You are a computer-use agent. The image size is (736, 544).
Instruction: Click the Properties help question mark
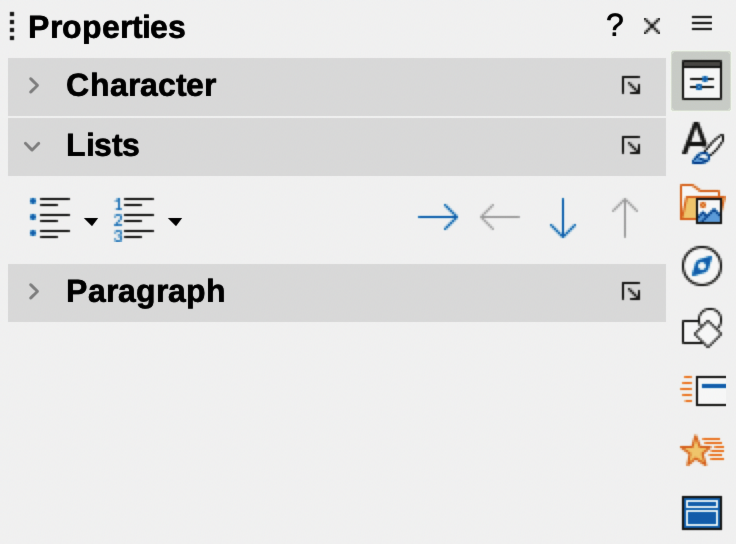coord(615,26)
